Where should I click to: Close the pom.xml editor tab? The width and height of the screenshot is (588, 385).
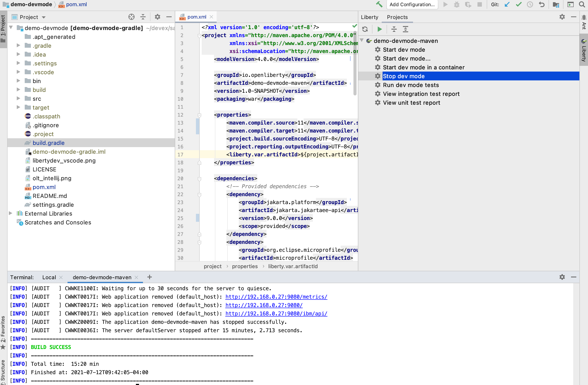[212, 17]
